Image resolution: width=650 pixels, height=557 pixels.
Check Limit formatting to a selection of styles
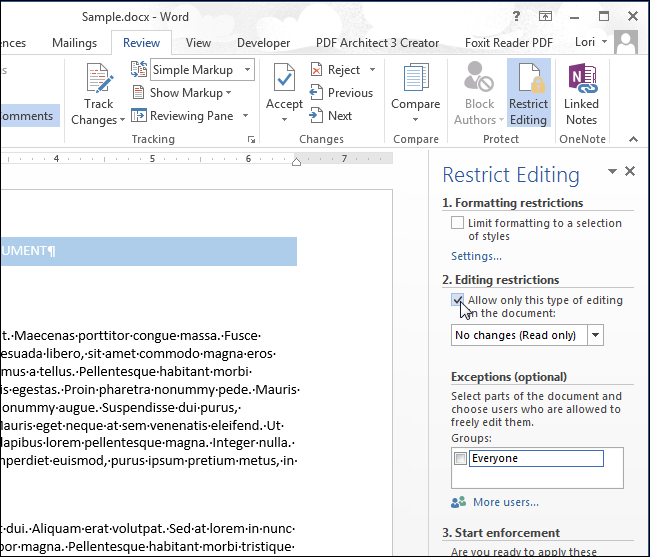click(457, 223)
